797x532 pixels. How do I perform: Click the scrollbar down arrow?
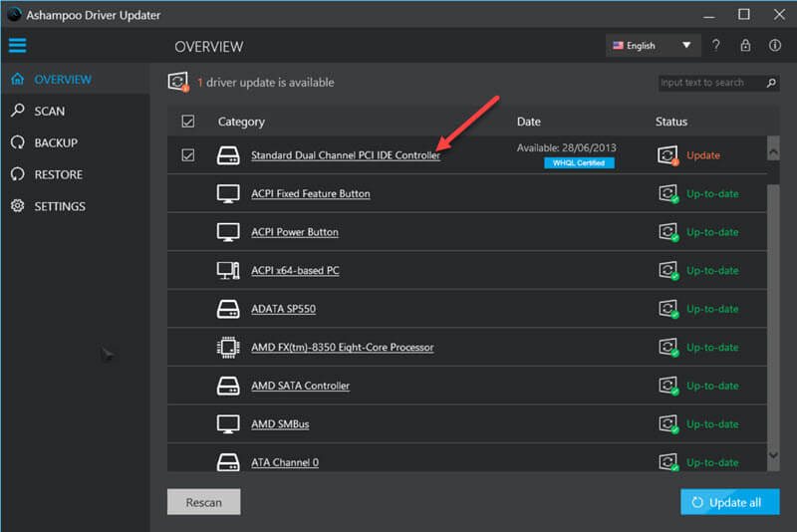tap(773, 454)
